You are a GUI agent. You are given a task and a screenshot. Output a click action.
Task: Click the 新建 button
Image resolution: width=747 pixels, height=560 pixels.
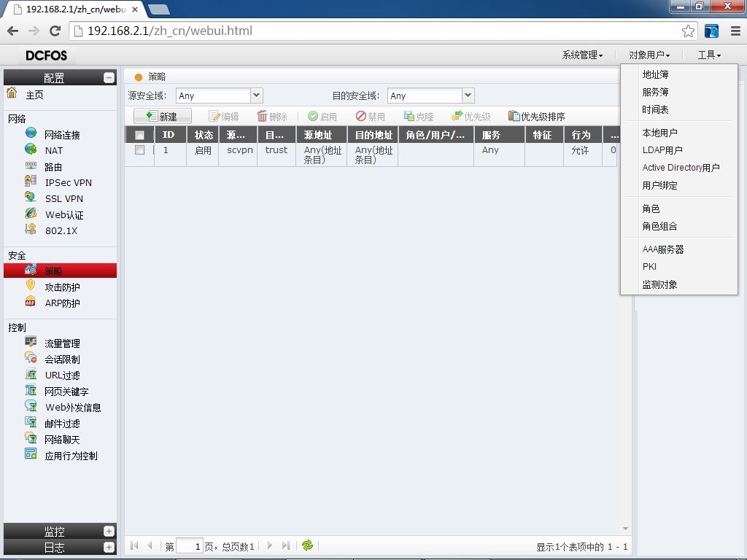(x=163, y=116)
